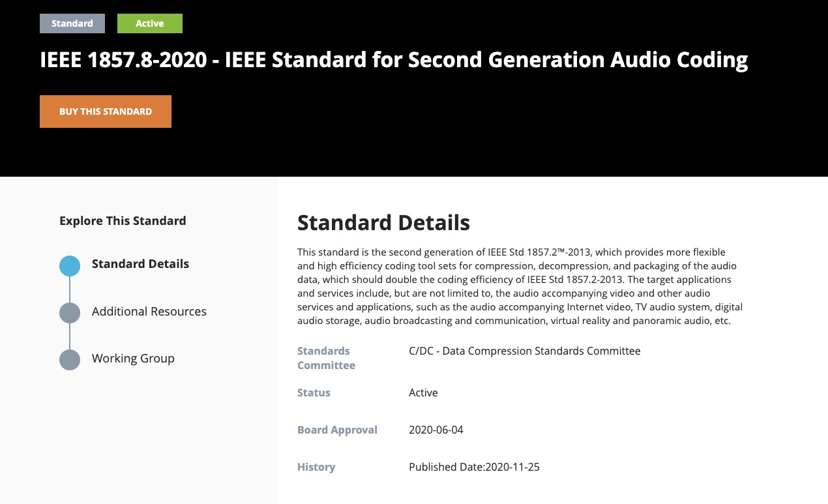Click the gray Working Group step circle
The width and height of the screenshot is (828, 504).
tap(70, 359)
